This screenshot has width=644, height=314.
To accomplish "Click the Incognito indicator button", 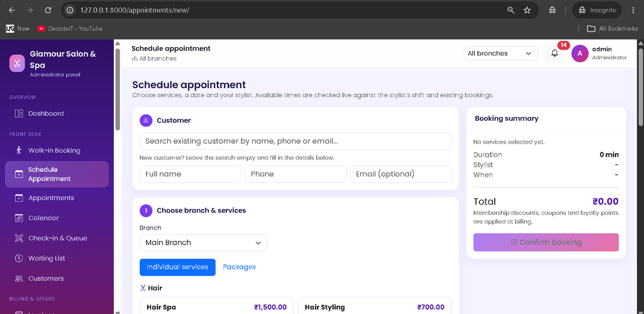I will pos(597,10).
